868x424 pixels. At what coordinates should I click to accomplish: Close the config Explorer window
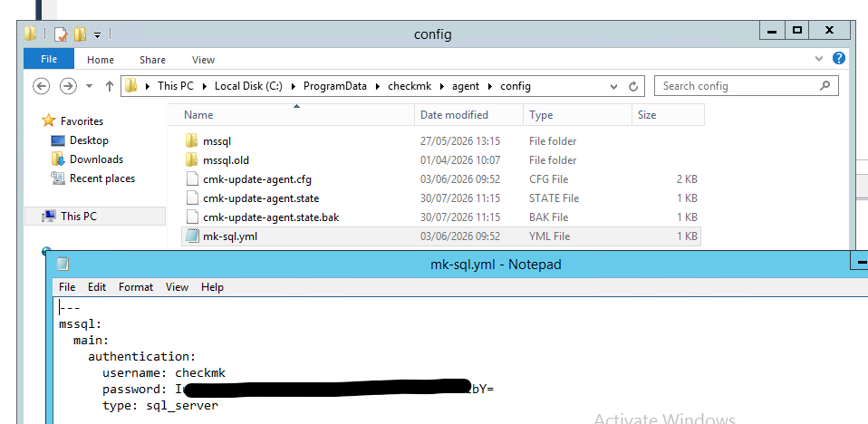pos(829,31)
